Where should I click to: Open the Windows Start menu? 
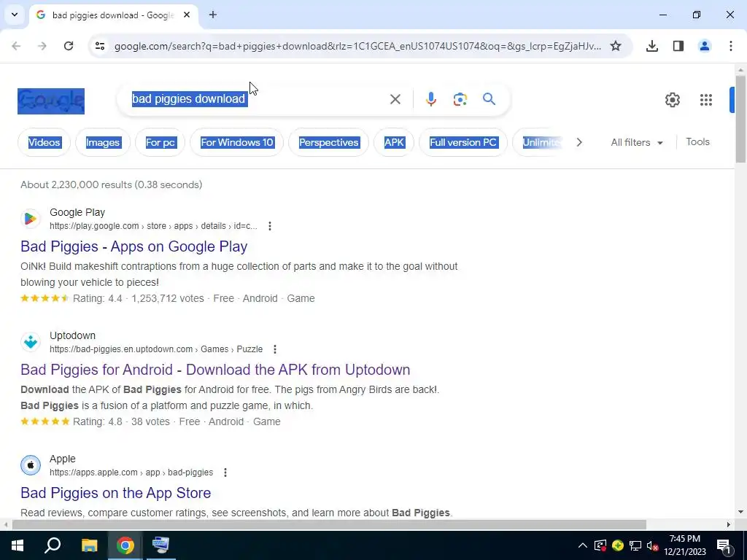(18, 545)
